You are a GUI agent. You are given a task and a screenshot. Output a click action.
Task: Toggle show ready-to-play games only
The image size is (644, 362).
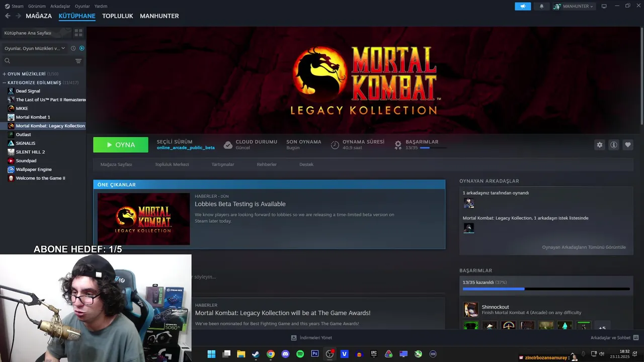click(82, 48)
